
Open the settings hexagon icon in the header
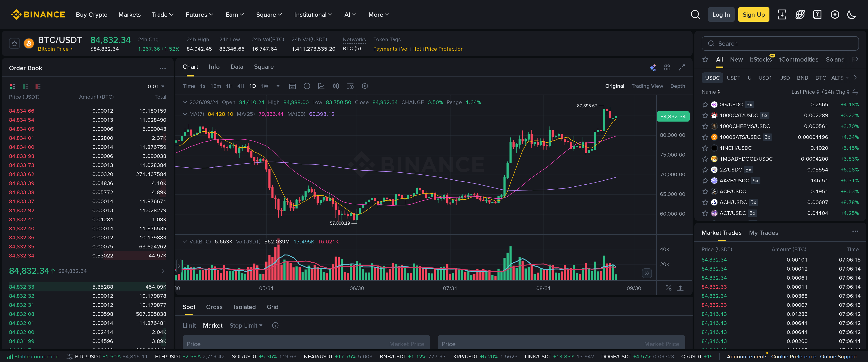coord(835,14)
